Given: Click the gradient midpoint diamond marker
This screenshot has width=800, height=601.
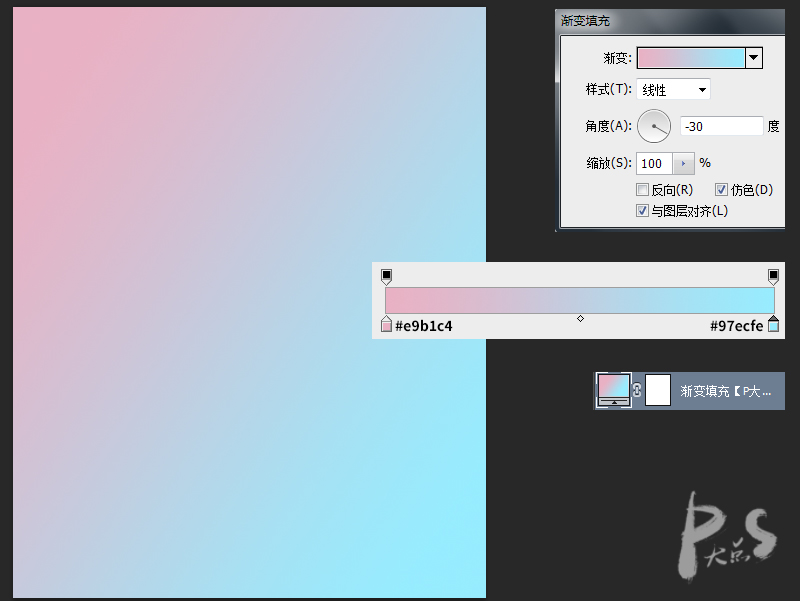Looking at the screenshot, I should 580,318.
